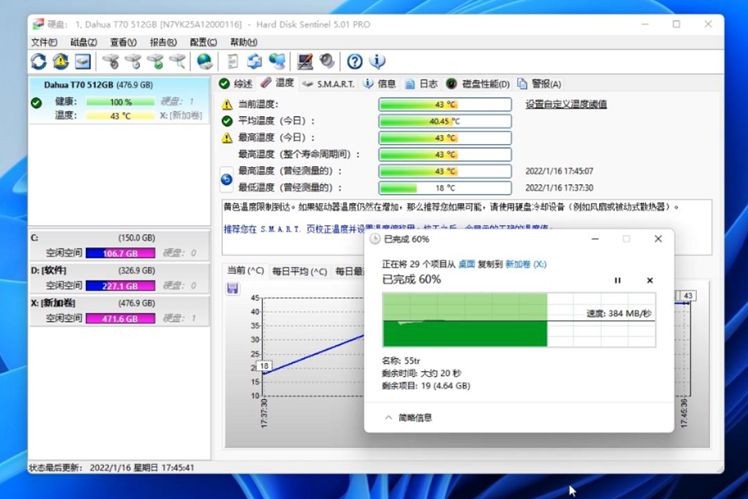
Task: Click green health check icon under Dahua T70
Action: [36, 103]
